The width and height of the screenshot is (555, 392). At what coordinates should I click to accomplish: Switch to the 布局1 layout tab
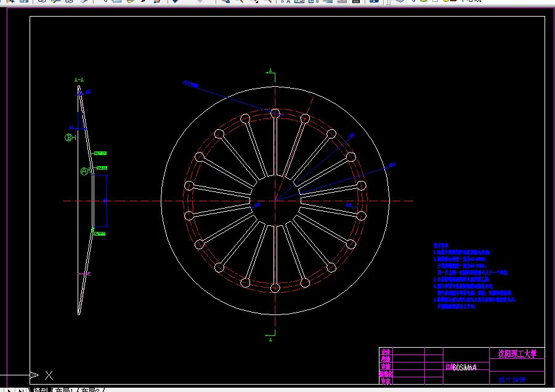click(x=65, y=390)
